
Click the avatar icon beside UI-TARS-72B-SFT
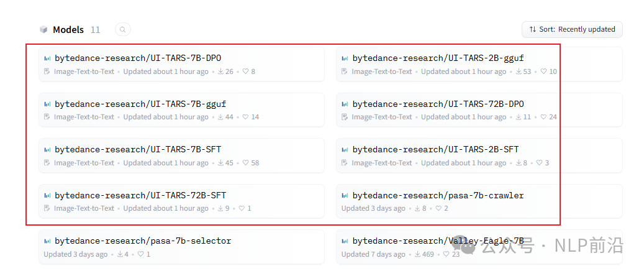(x=47, y=195)
